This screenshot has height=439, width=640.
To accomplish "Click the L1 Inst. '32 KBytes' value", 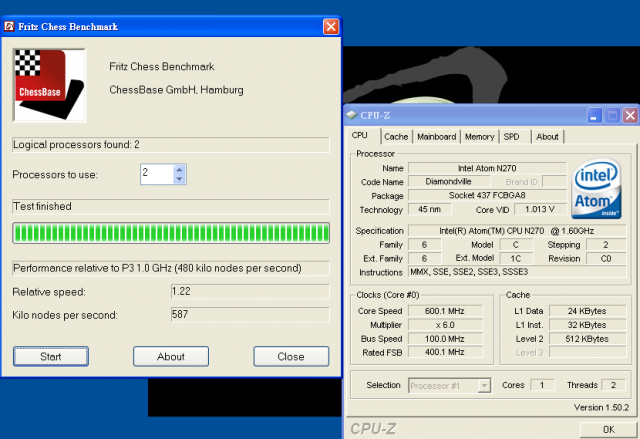I will coord(587,325).
